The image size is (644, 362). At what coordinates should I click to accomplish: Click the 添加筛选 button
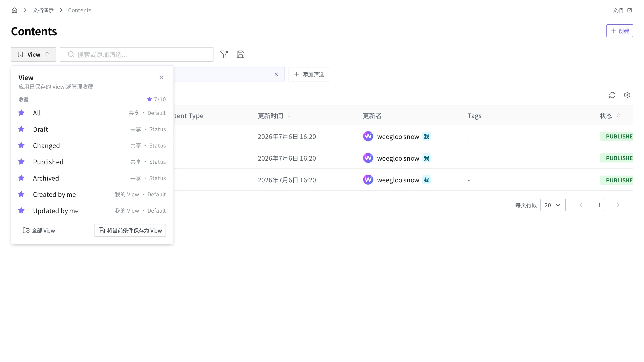point(309,74)
